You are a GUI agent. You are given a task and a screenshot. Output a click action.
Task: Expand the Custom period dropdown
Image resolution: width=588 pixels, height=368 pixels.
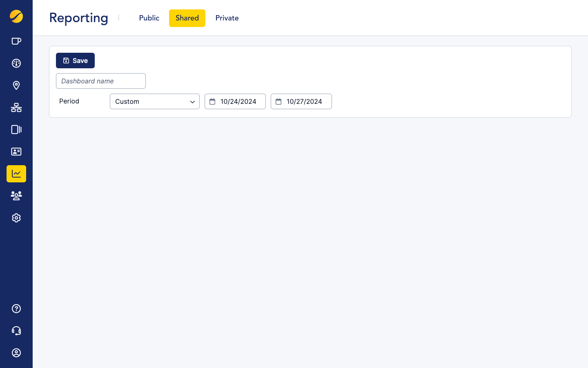pyautogui.click(x=155, y=101)
